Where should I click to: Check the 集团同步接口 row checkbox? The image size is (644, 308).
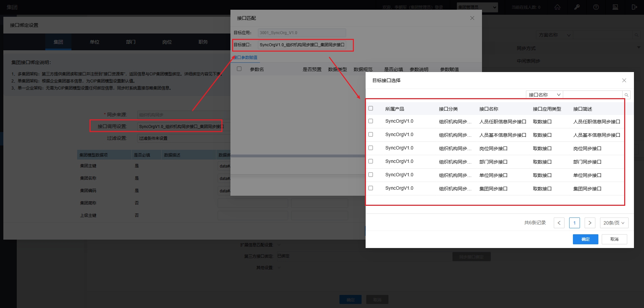pos(371,188)
